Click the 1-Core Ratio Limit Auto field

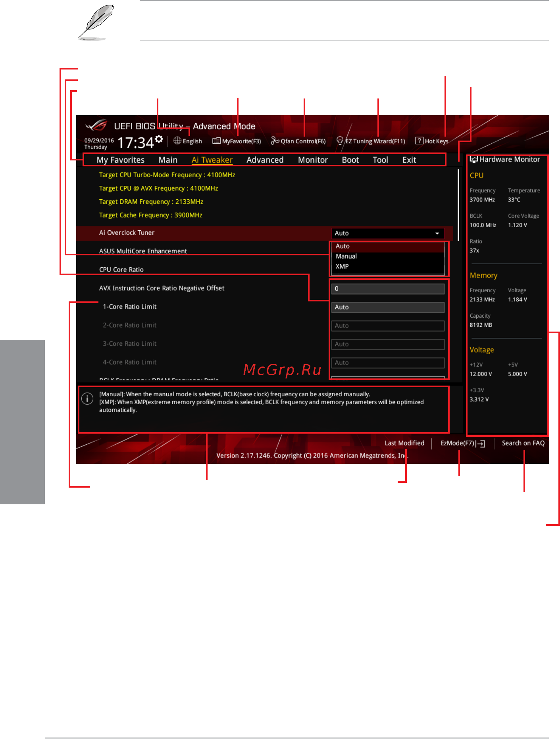click(388, 307)
